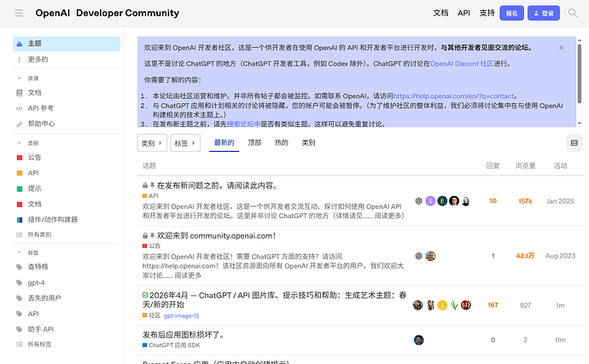589x364 pixels.
Task: Click 阅读更多 in first topic excerpt
Action: (x=389, y=216)
